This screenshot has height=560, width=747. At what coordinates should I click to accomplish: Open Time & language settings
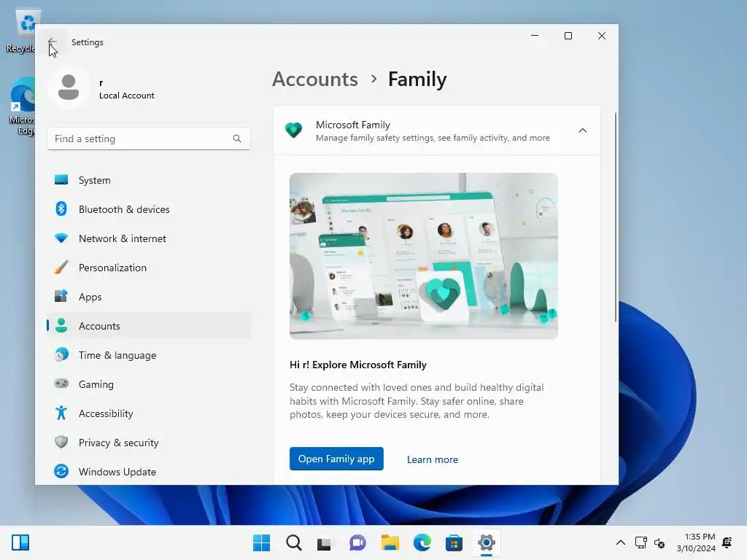149,355
